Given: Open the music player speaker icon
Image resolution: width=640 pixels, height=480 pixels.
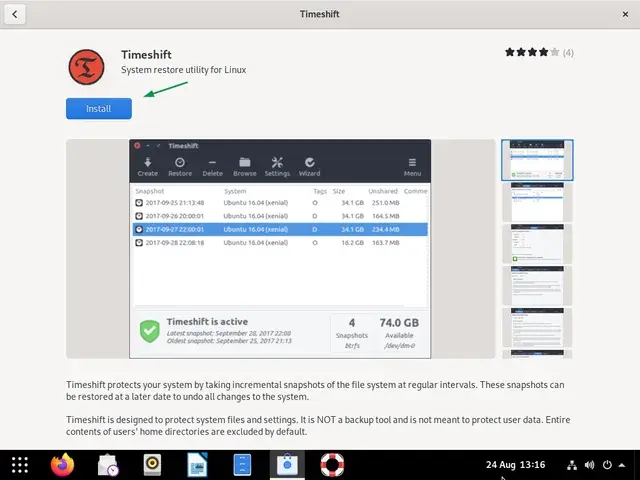Looking at the screenshot, I should tap(152, 465).
